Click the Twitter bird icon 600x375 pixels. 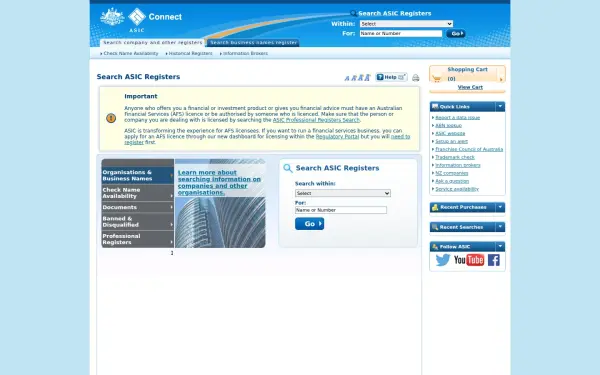pos(443,260)
